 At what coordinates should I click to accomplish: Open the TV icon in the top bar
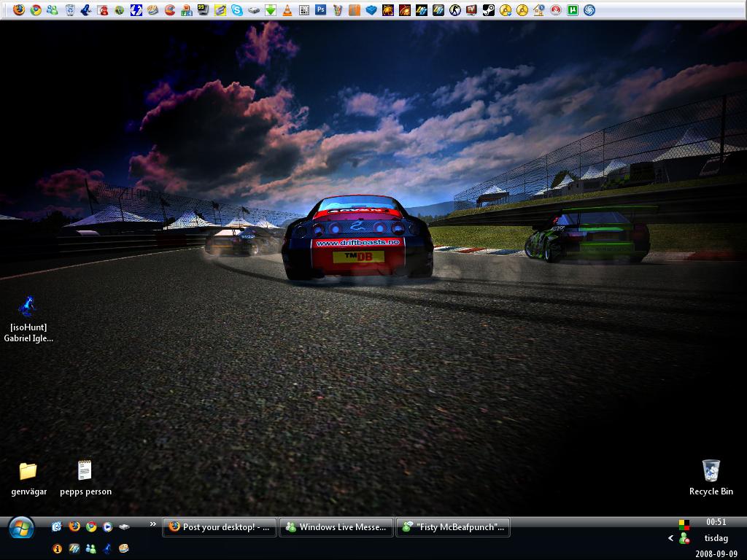point(472,9)
